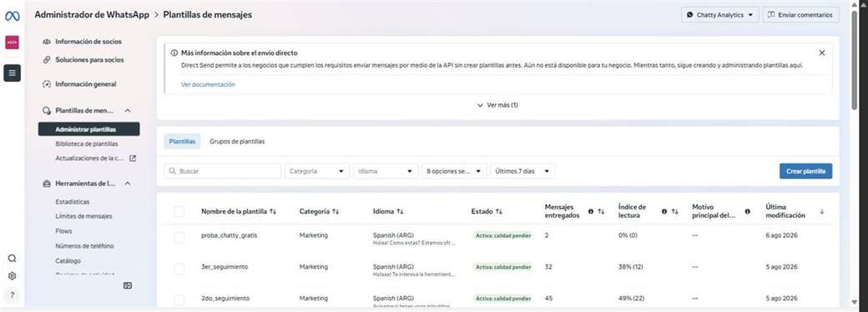The width and height of the screenshot is (868, 312).
Task: Focus the Buscar search field
Action: tap(223, 171)
